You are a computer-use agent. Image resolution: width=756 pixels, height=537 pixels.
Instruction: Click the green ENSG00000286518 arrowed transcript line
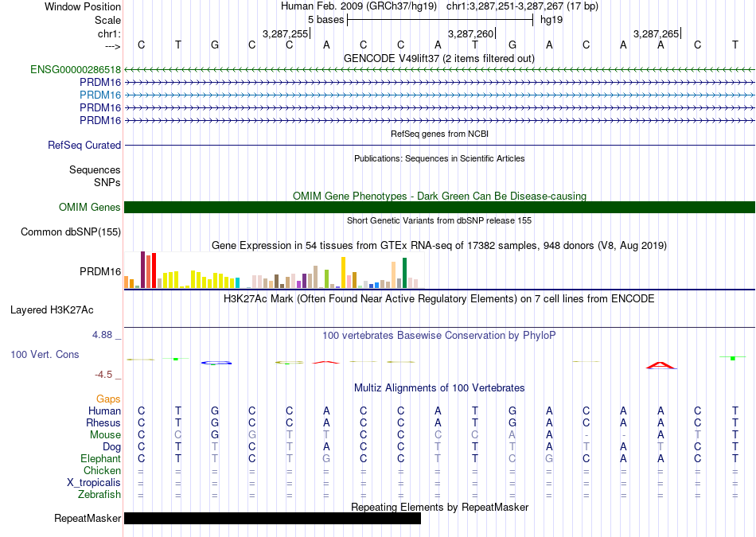tap(440, 70)
